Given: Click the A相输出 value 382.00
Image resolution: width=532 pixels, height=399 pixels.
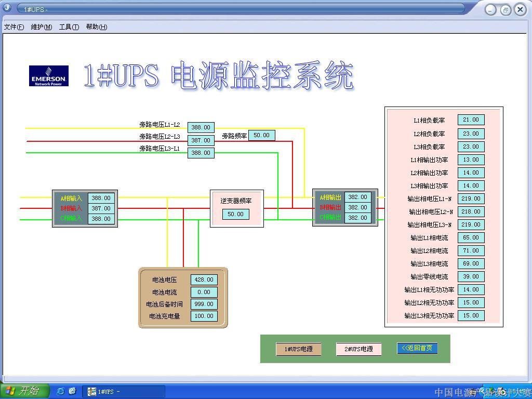Looking at the screenshot, I should (357, 197).
